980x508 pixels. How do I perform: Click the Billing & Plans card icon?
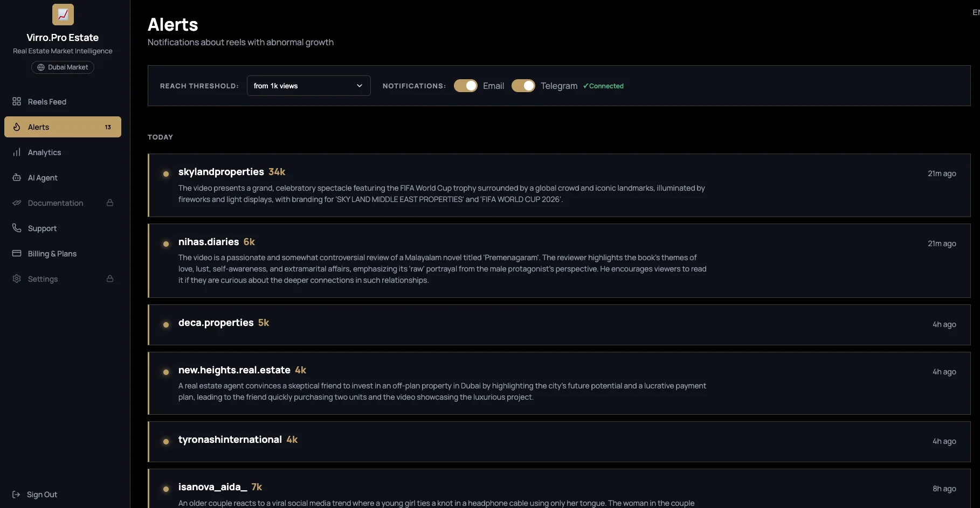(x=17, y=253)
